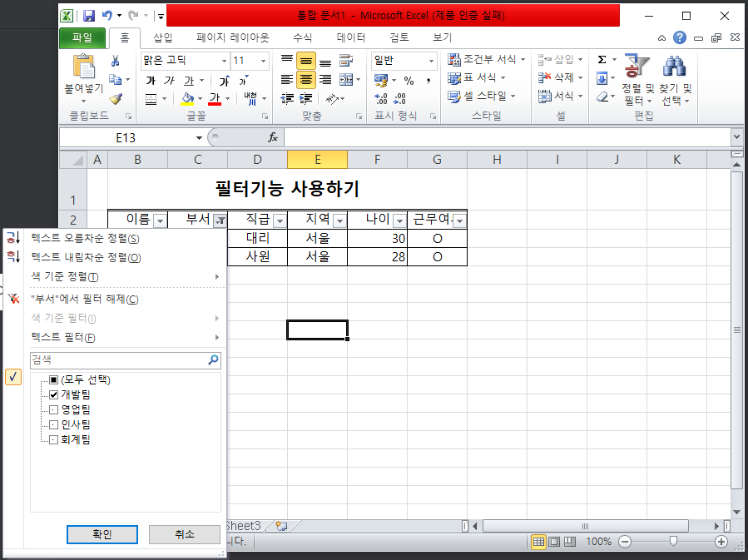Viewport: 748px width, 560px height.
Task: Toggle italic formatting
Action: click(169, 81)
